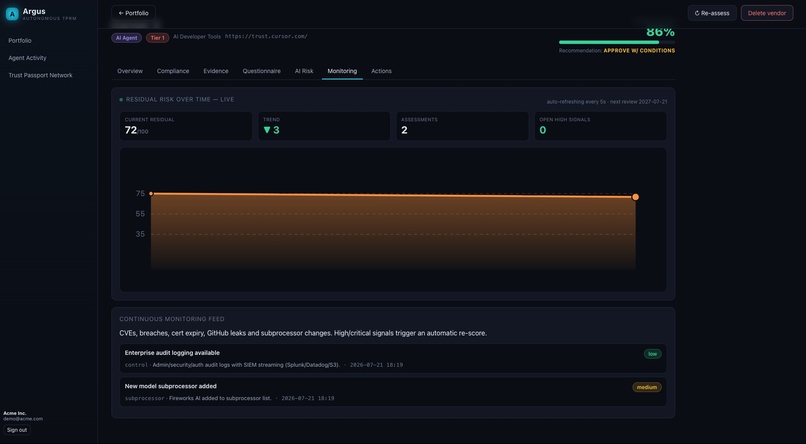The width and height of the screenshot is (806, 444).
Task: Click the Residual Risk Over Time heading
Action: (180, 100)
